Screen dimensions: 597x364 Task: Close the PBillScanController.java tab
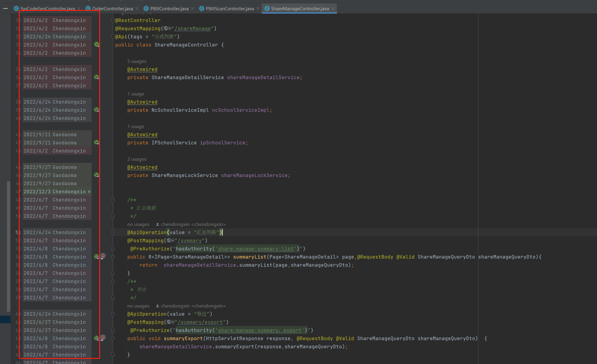[258, 8]
